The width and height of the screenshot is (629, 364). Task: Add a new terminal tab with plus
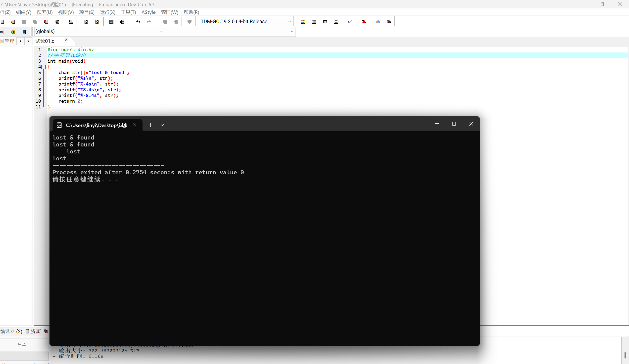coord(150,125)
